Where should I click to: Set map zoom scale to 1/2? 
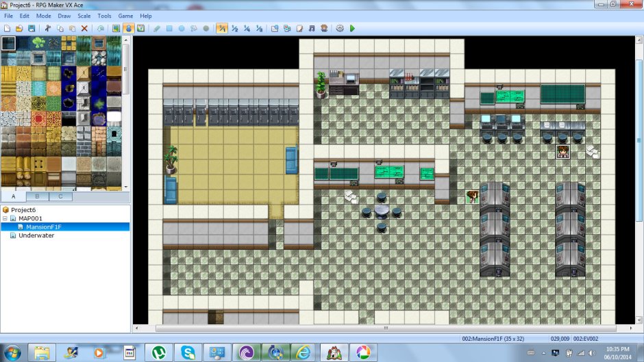234,28
